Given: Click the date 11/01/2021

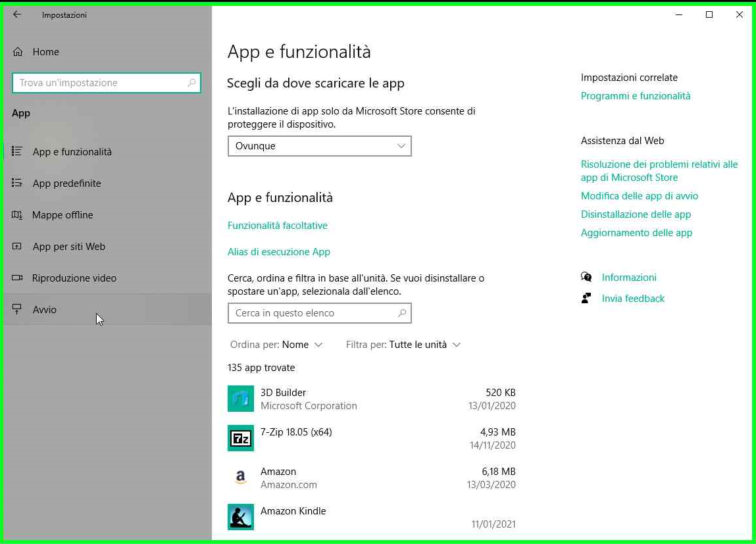Looking at the screenshot, I should click(x=493, y=524).
